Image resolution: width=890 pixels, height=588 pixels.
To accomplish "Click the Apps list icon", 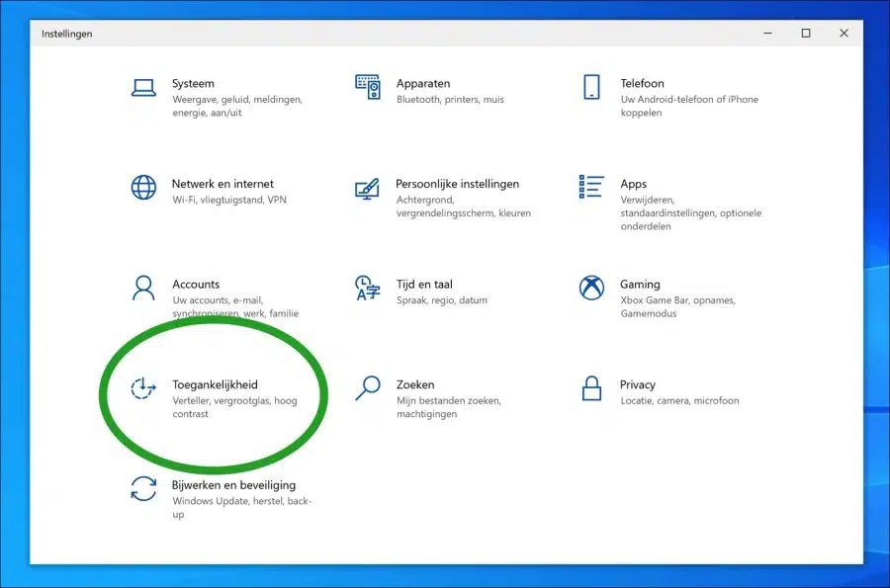I will (591, 187).
